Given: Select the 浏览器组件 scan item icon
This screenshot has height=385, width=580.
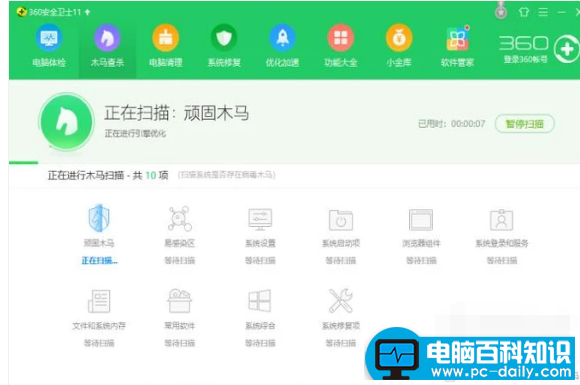Looking at the screenshot, I should (421, 220).
